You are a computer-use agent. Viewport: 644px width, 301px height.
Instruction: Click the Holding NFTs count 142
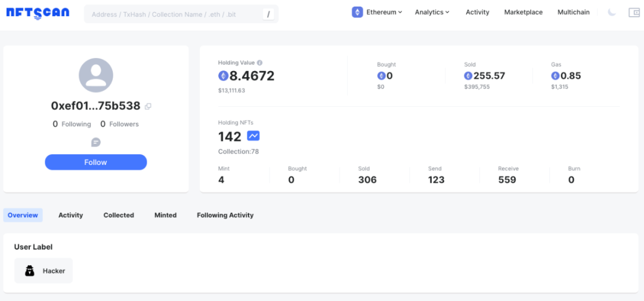[230, 137]
